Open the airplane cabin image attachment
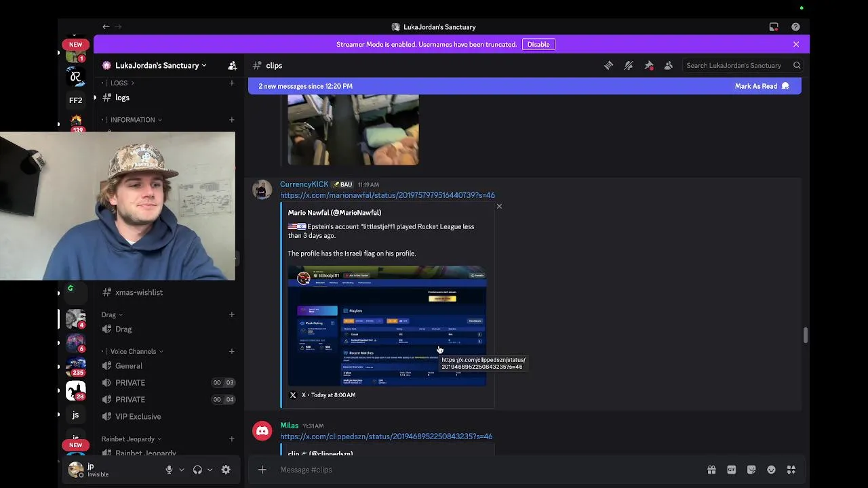The width and height of the screenshot is (868, 488). (353, 129)
